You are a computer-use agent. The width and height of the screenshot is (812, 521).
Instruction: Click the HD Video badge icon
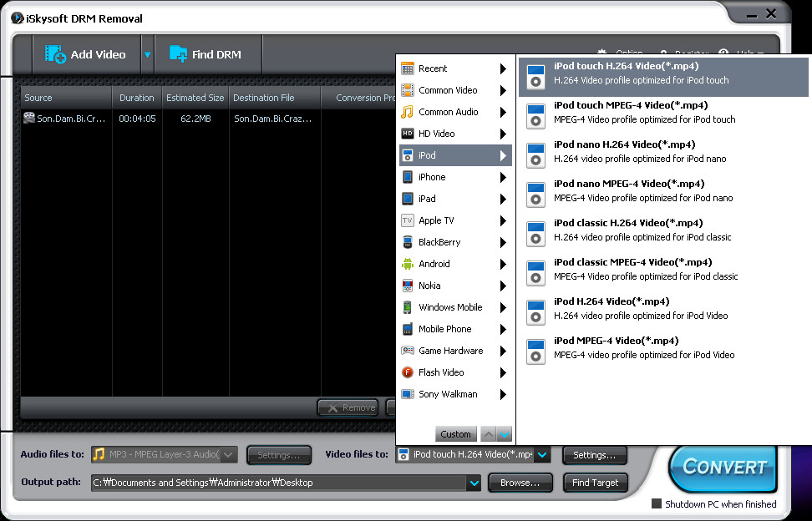tap(408, 134)
